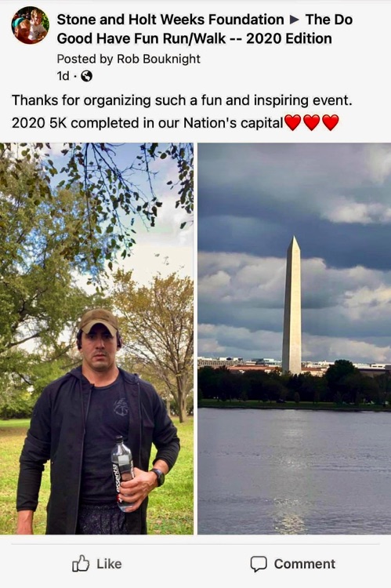Click the water bottle in the left photo
This screenshot has height=588, width=391.
[x=122, y=474]
